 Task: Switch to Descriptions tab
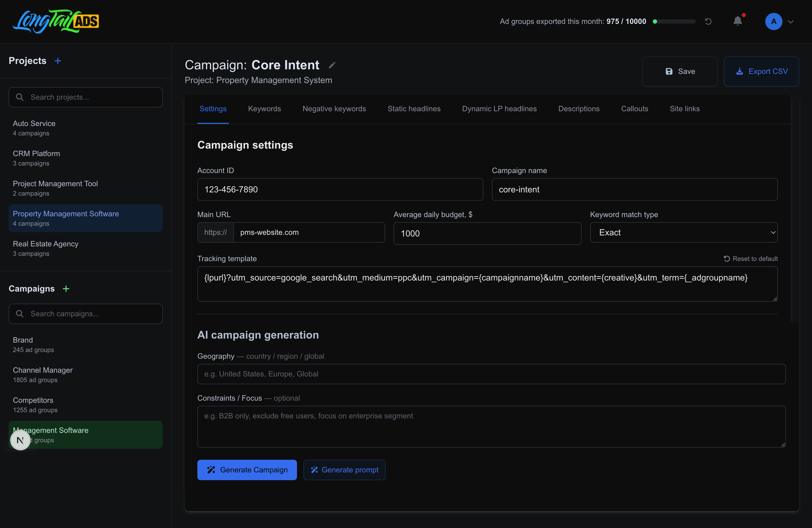click(x=579, y=109)
